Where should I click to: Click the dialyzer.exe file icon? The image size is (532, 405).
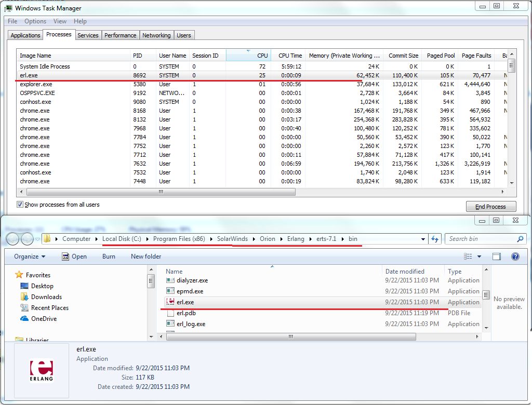170,280
